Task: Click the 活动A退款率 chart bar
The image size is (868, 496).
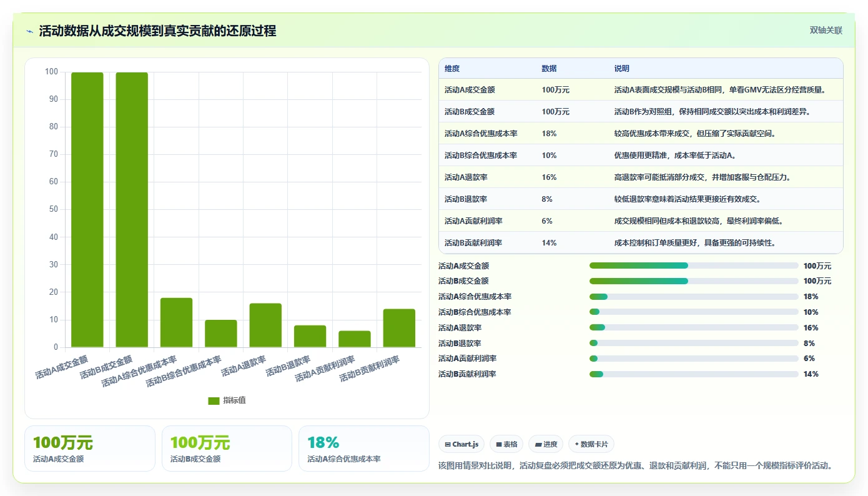Action: [265, 325]
